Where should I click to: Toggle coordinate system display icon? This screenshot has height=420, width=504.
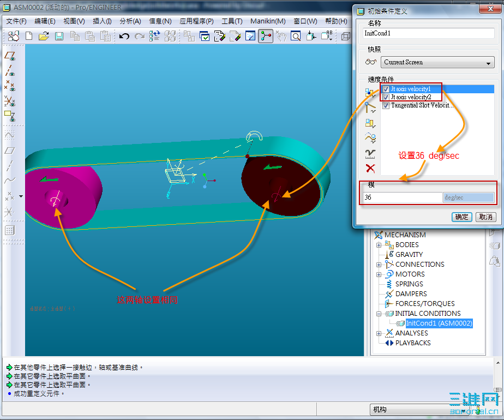pyautogui.click(x=10, y=101)
